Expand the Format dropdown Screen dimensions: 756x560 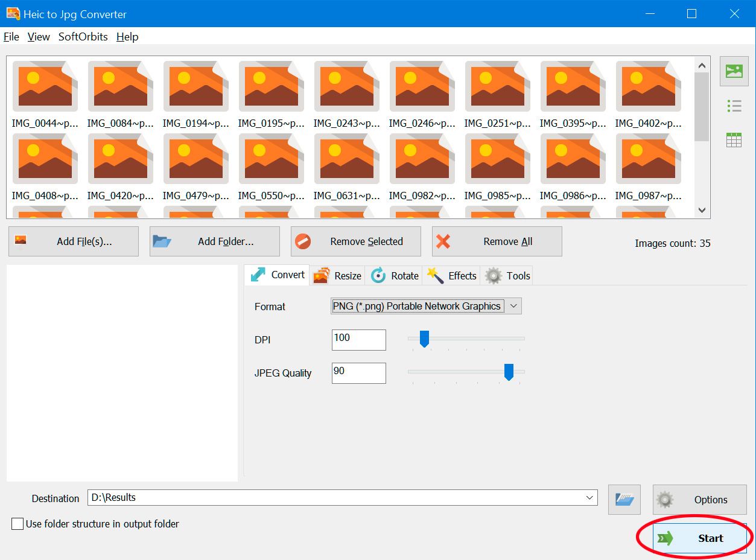513,306
